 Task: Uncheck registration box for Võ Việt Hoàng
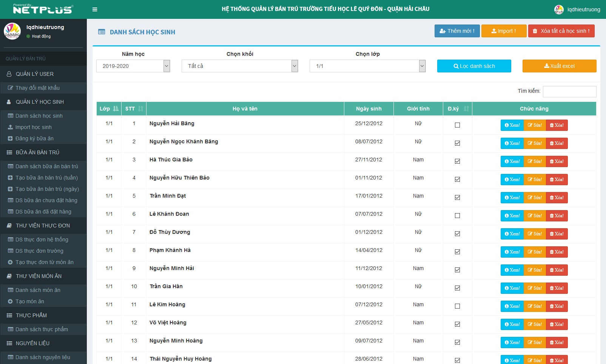click(x=457, y=324)
